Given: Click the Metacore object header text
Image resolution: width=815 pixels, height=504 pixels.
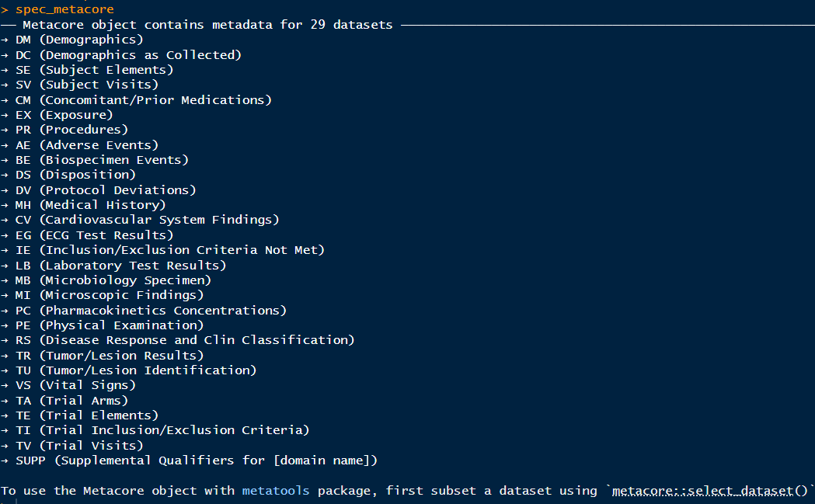Looking at the screenshot, I should click(x=207, y=25).
